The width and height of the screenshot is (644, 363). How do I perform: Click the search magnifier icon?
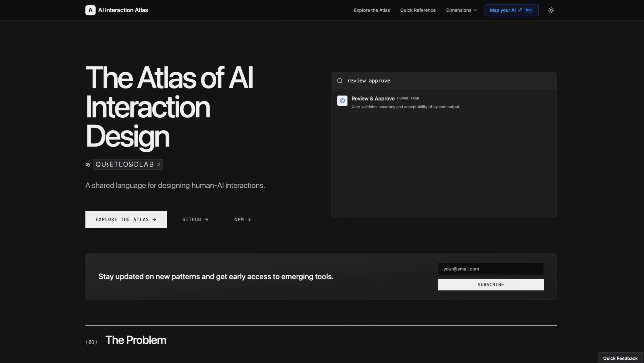[339, 81]
